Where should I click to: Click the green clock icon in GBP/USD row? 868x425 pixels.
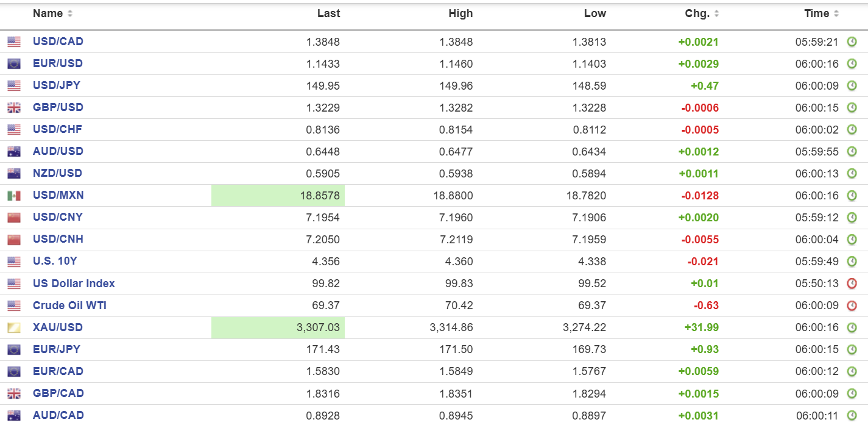852,108
